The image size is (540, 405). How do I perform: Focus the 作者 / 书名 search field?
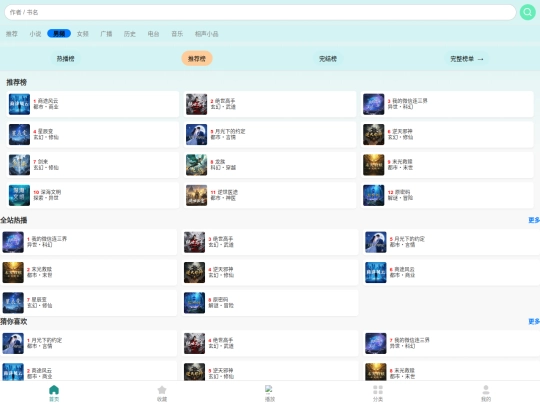click(x=260, y=12)
